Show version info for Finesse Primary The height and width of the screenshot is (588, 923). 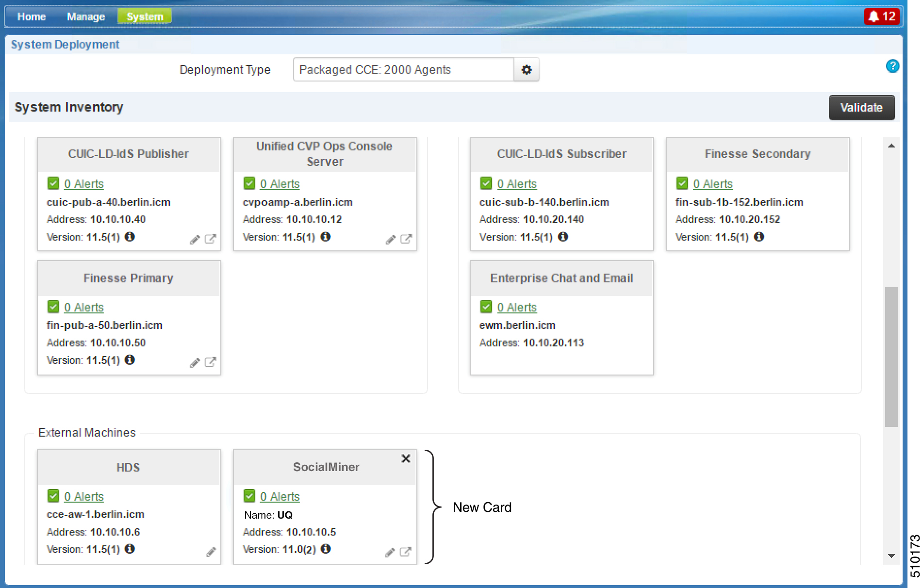pos(130,360)
